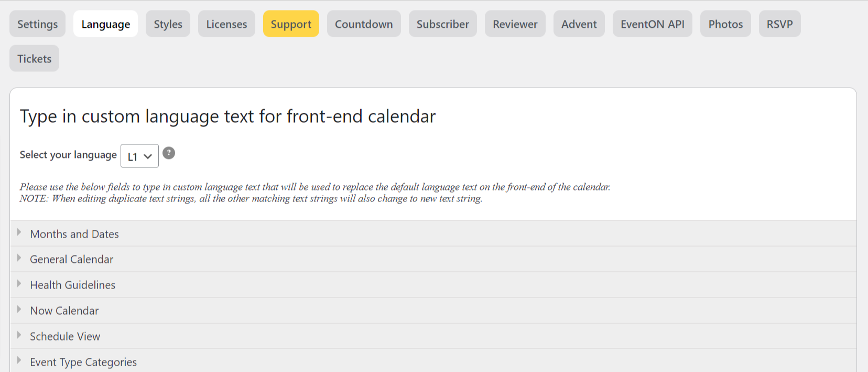
Task: Expand the Event Type Categories section
Action: tap(433, 361)
